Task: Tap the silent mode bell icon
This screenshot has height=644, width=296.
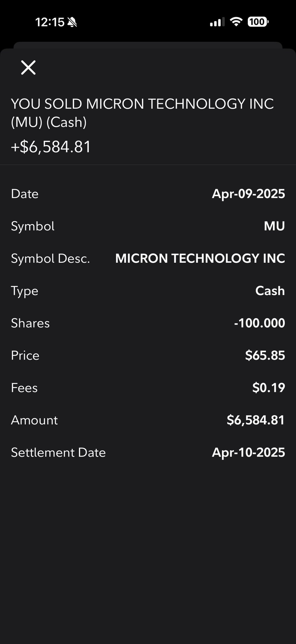Action: coord(72,22)
